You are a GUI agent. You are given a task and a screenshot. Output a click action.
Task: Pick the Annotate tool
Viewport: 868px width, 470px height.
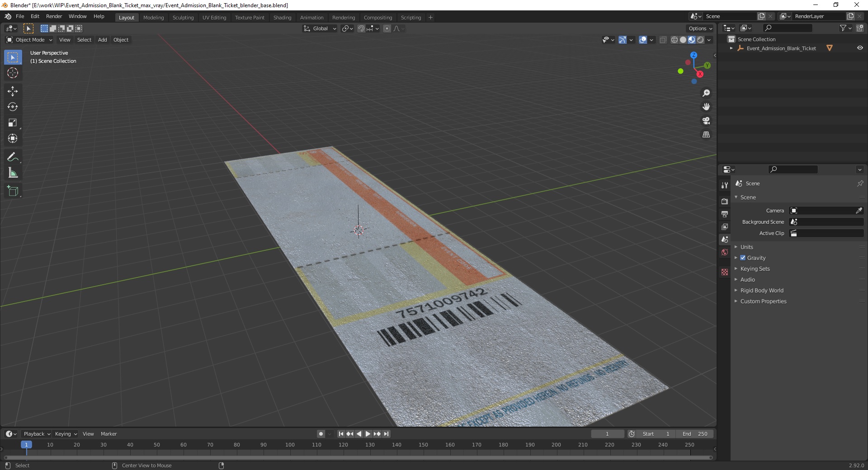13,157
